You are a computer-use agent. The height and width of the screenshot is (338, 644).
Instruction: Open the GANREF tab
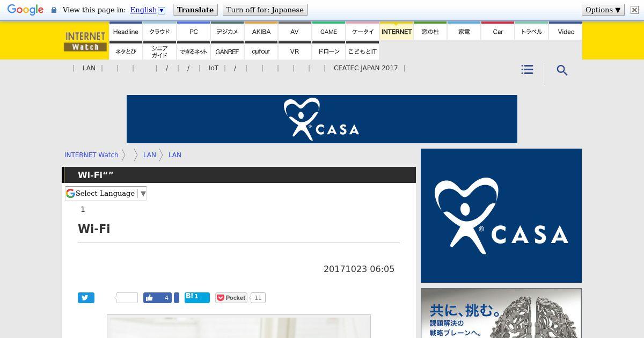[x=227, y=51]
